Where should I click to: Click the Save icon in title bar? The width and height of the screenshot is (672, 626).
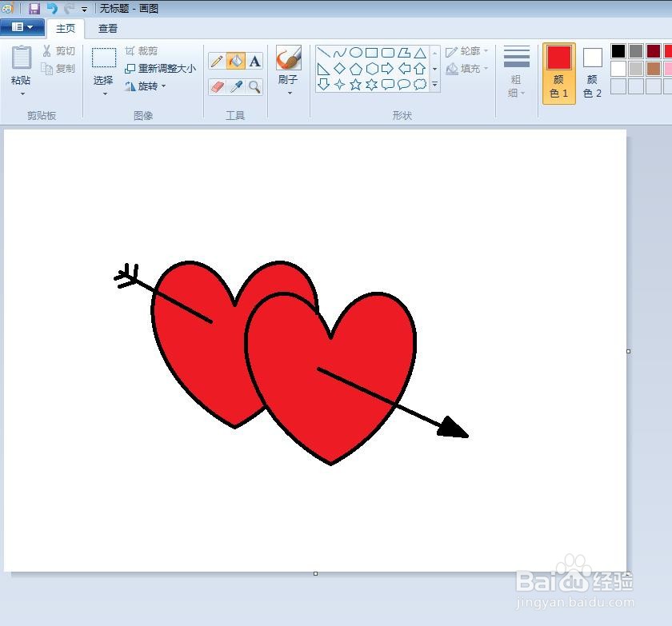pyautogui.click(x=34, y=9)
